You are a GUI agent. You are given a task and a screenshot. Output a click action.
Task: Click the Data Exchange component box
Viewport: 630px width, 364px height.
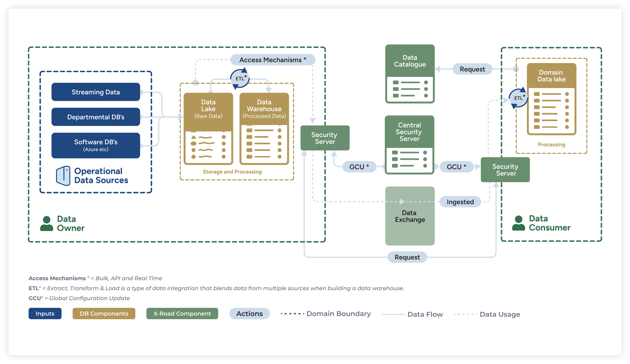(410, 216)
